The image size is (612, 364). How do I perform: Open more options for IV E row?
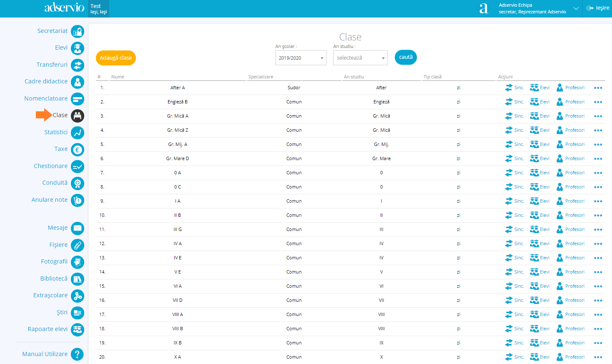(598, 258)
